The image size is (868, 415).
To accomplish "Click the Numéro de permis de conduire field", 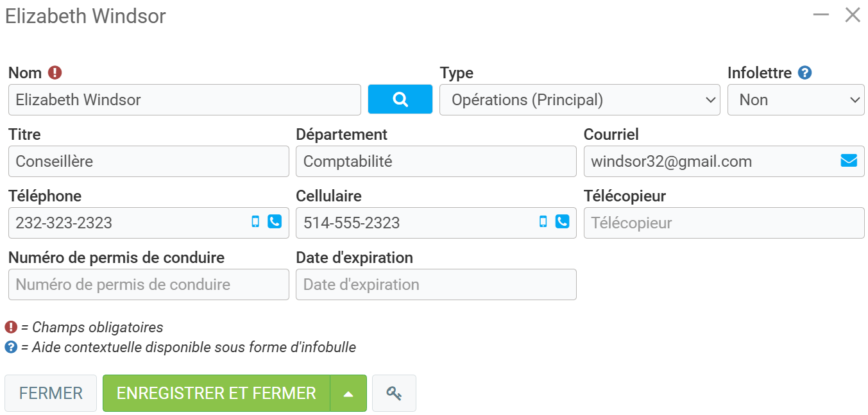I will coord(148,285).
